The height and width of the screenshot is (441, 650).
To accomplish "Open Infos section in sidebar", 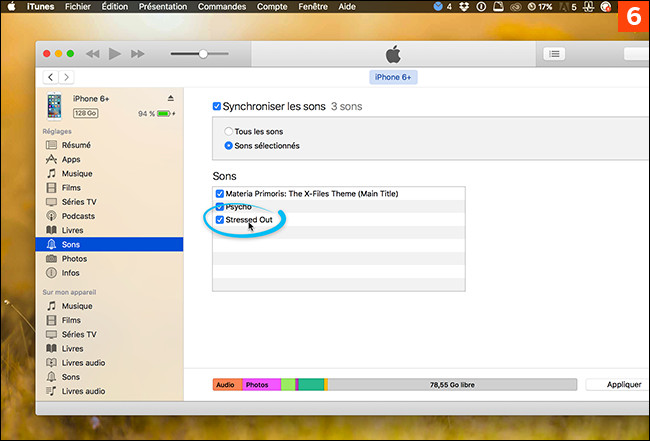I will [x=71, y=273].
